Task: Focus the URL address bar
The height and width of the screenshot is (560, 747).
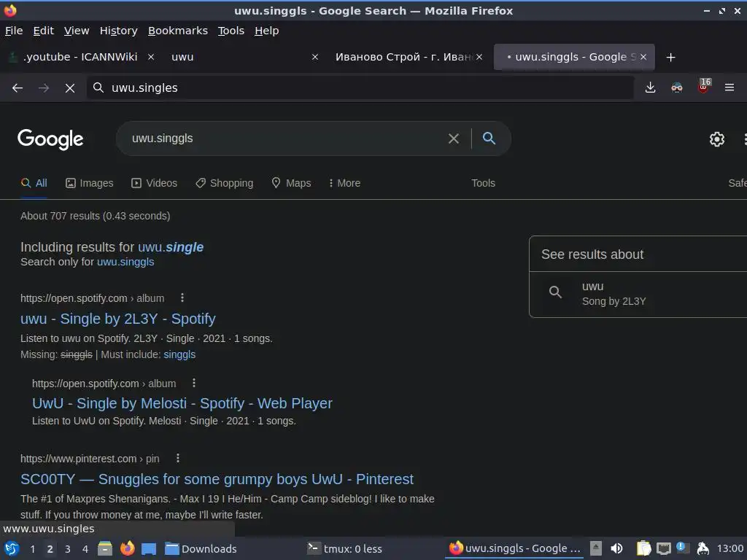Action: pyautogui.click(x=362, y=88)
